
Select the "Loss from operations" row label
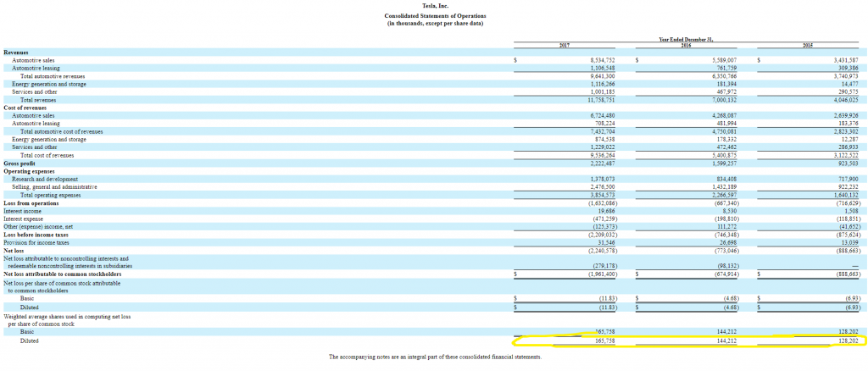(x=31, y=203)
